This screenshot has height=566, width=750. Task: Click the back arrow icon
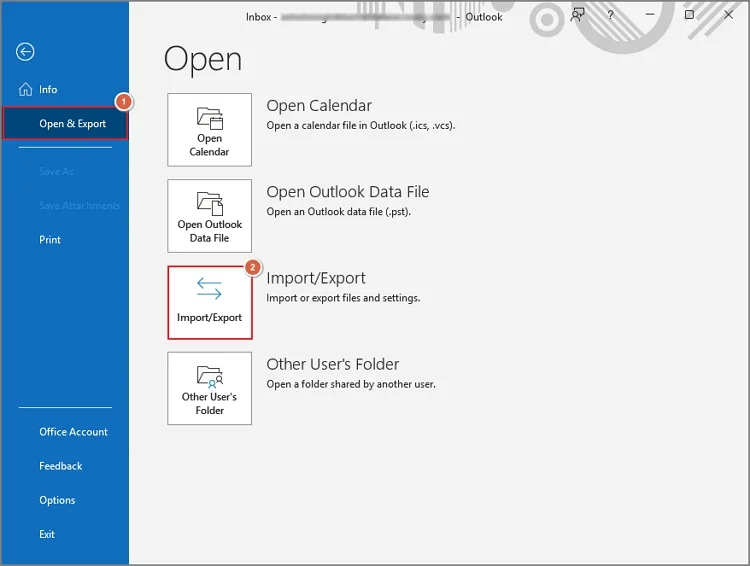25,52
